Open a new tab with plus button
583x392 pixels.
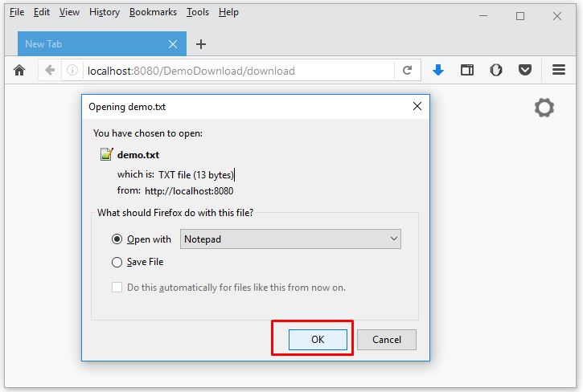201,44
